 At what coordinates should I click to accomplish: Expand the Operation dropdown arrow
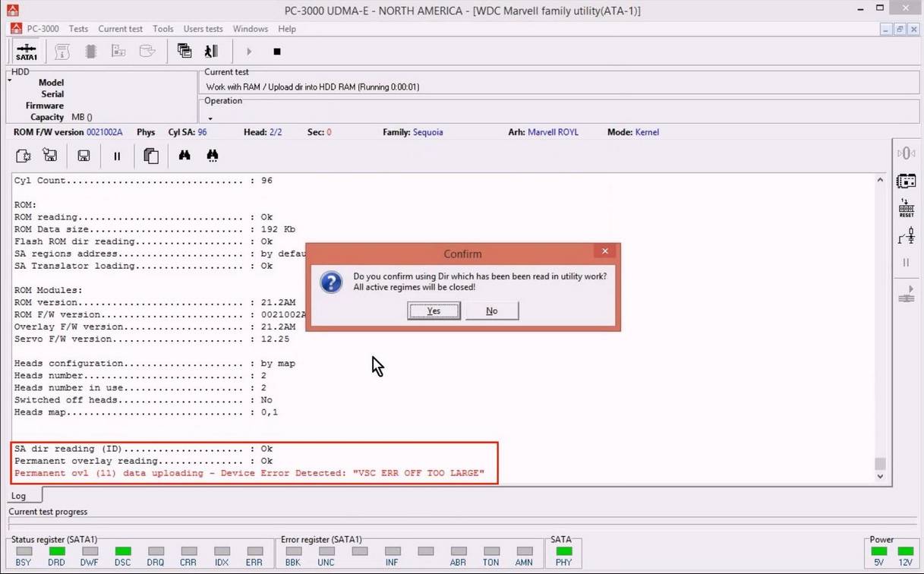coord(210,118)
